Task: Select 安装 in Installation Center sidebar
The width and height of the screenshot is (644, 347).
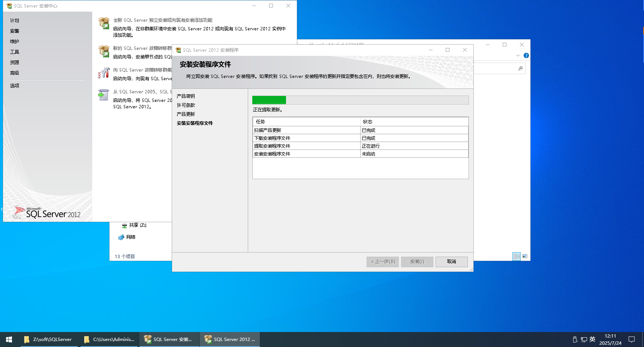Action: click(15, 31)
